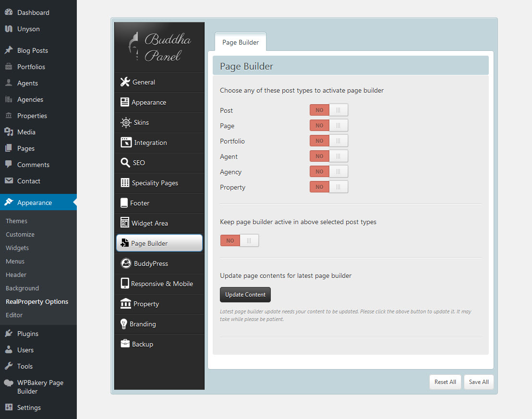The height and width of the screenshot is (419, 532).
Task: Click the BuddyPress avatar icon
Action: 125,263
